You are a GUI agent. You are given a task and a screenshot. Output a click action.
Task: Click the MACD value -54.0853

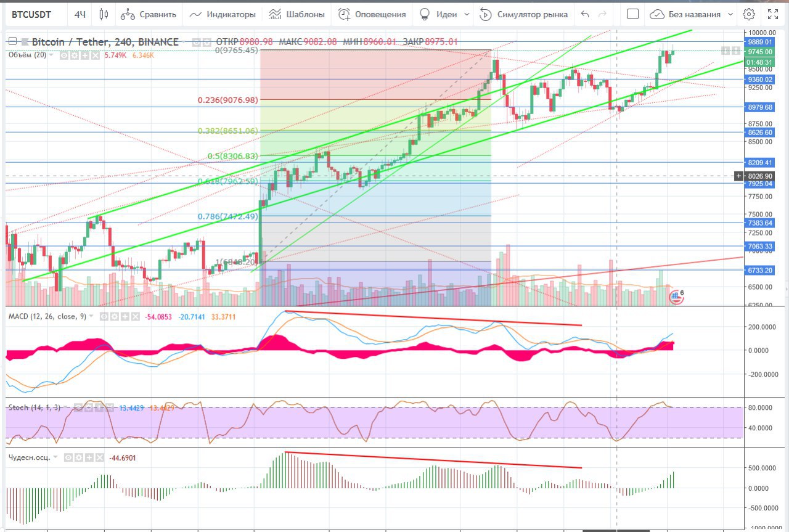click(x=159, y=316)
